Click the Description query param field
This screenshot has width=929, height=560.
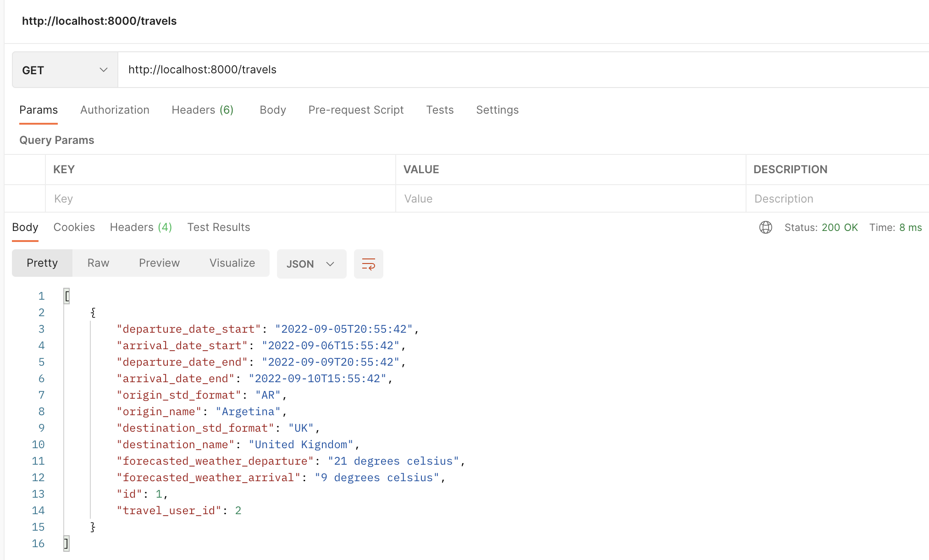[838, 199]
